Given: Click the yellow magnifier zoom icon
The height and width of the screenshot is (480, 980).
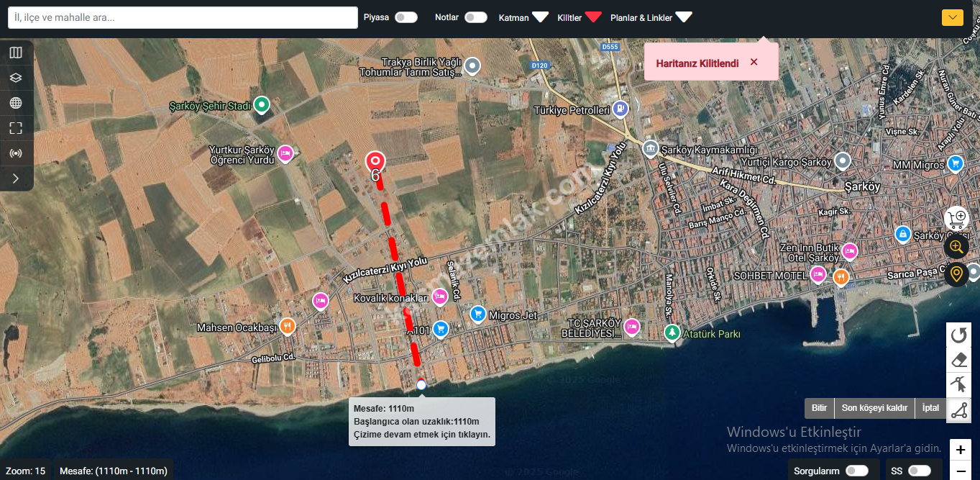Looking at the screenshot, I should pyautogui.click(x=956, y=247).
